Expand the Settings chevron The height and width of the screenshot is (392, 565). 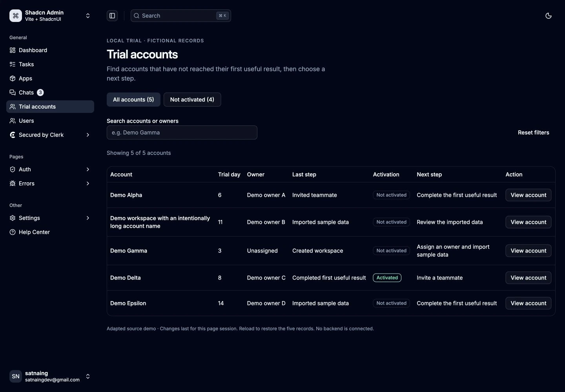pyautogui.click(x=88, y=218)
